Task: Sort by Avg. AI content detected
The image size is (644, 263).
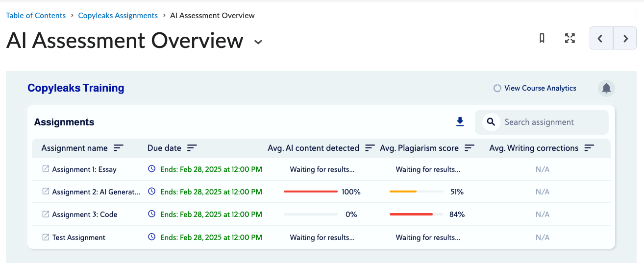Action: [370, 148]
